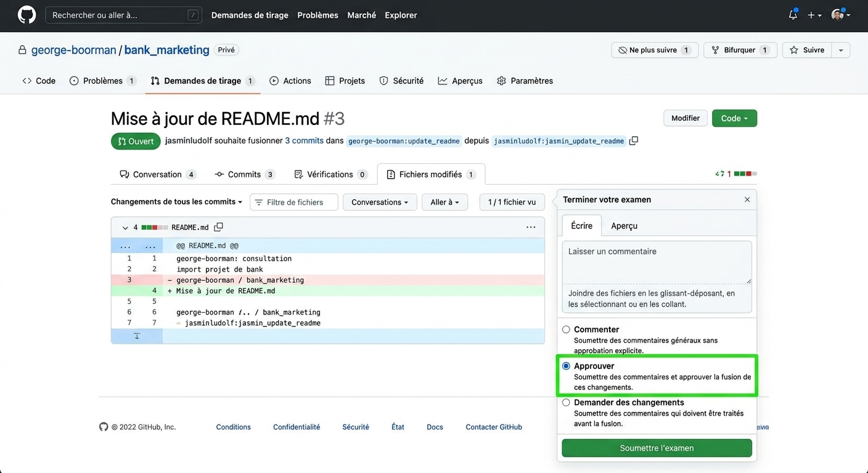Viewport: 868px width, 473px height.
Task: Open the repository Demandes de tirage tab
Action: 203,81
